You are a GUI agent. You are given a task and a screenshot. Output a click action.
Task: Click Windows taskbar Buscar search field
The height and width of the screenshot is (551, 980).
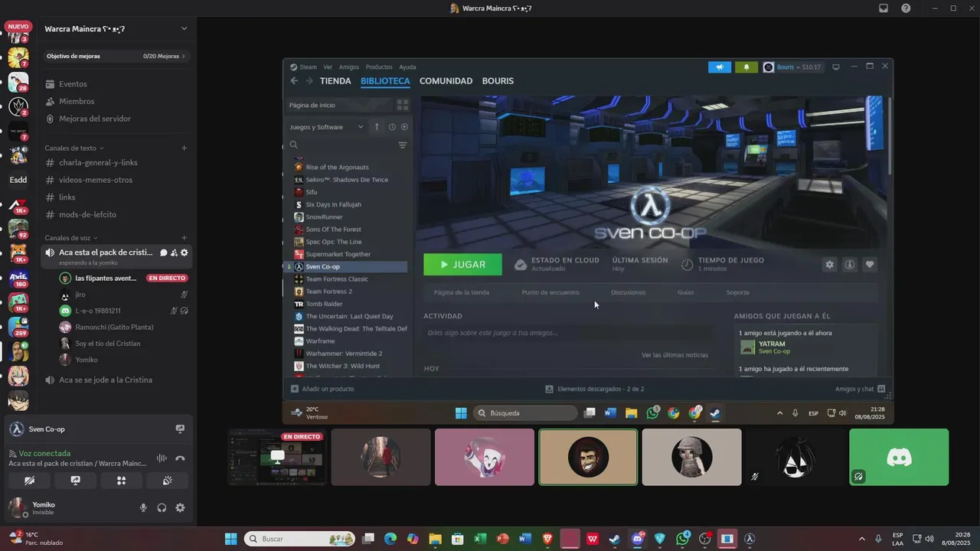pyautogui.click(x=300, y=539)
